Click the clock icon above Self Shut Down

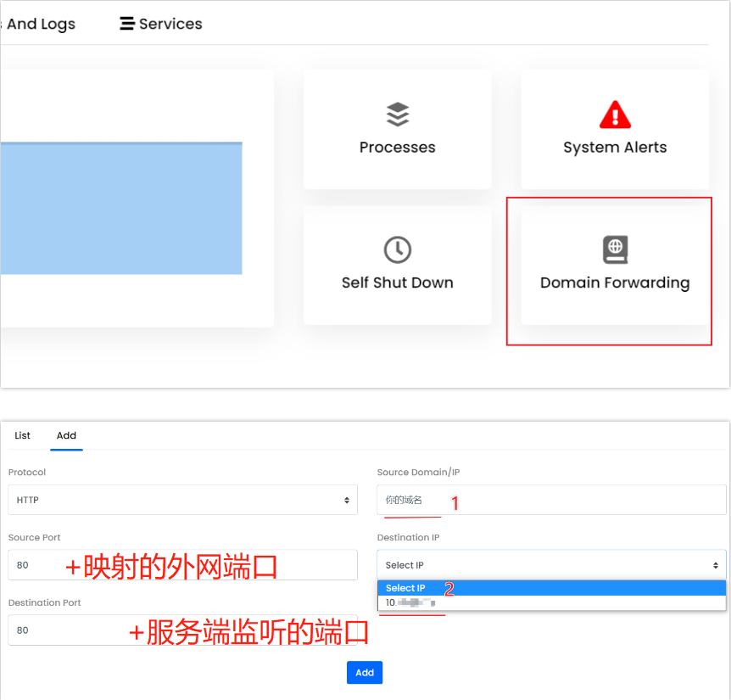click(397, 249)
